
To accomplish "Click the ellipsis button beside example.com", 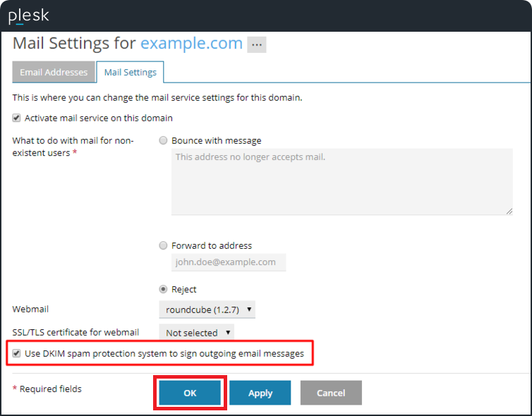I will [x=256, y=44].
